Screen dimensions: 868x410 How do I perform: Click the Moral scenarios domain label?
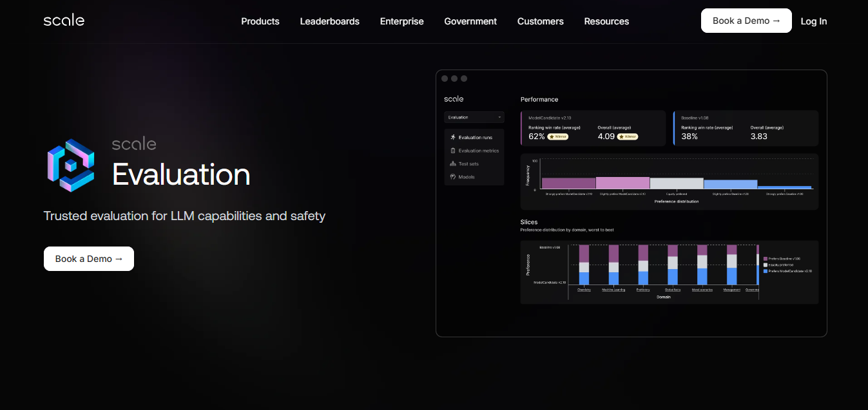(x=702, y=290)
